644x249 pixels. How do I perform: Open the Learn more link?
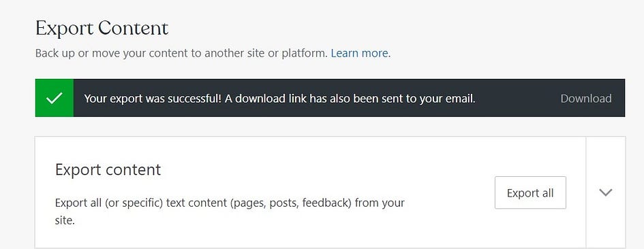point(359,53)
